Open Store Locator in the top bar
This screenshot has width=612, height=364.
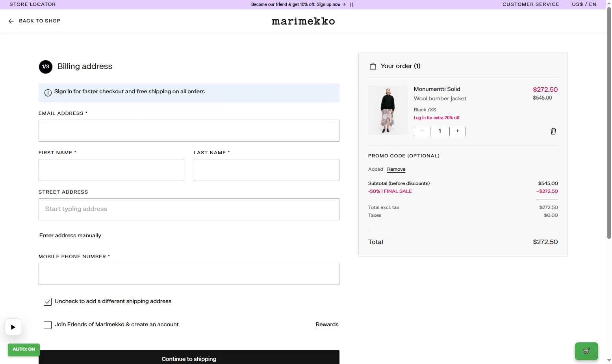click(x=33, y=4)
